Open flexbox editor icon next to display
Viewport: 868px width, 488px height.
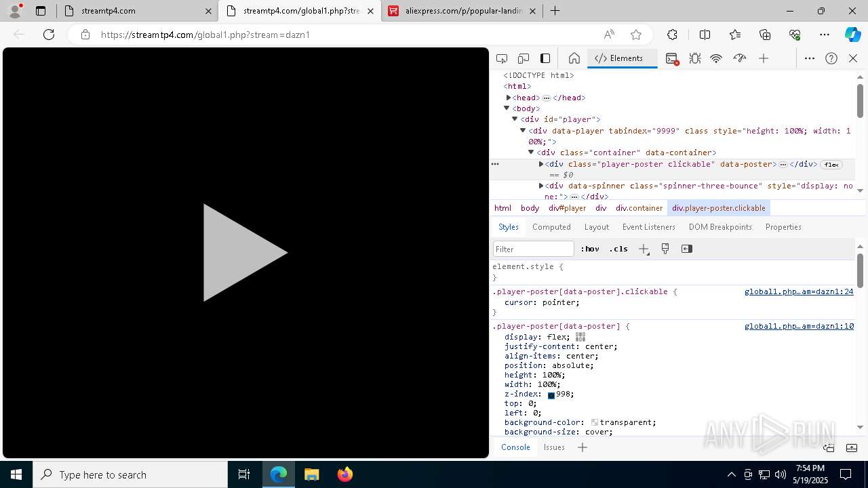point(580,337)
